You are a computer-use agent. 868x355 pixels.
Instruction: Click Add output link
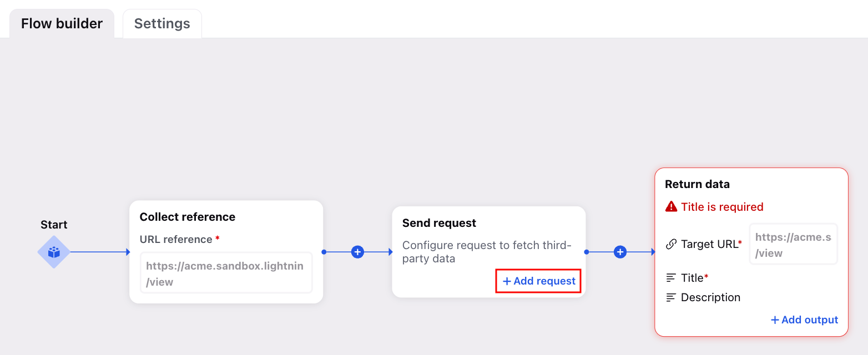pyautogui.click(x=804, y=320)
